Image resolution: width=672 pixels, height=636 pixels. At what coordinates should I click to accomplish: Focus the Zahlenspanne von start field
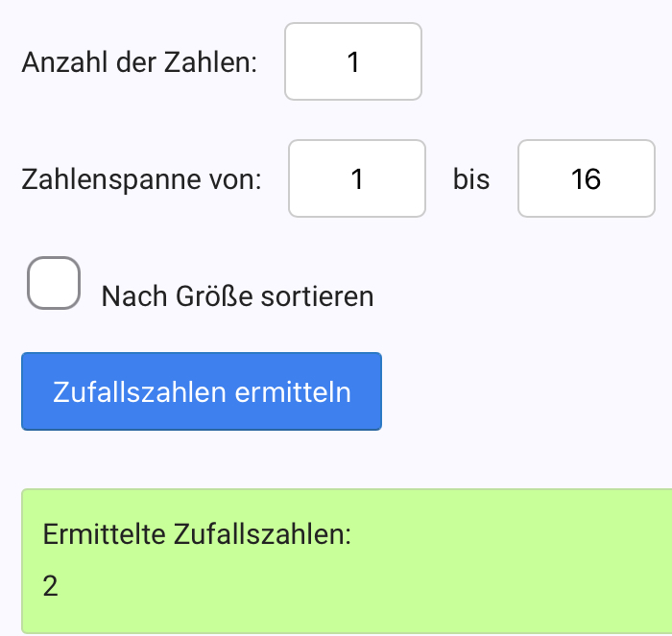click(x=357, y=178)
